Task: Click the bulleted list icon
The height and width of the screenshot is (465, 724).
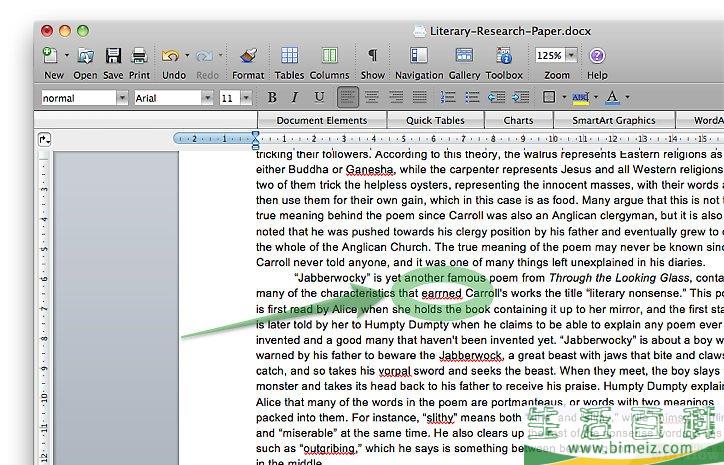Action: (x=472, y=97)
